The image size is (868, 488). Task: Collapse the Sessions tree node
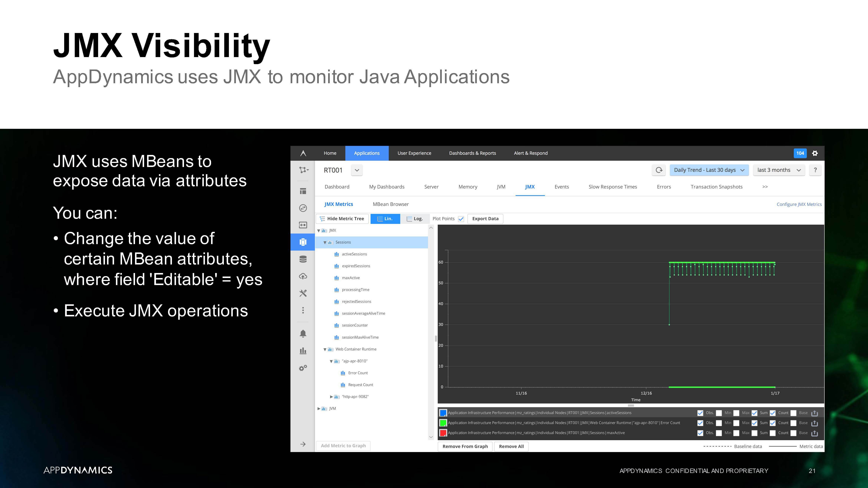tap(325, 242)
